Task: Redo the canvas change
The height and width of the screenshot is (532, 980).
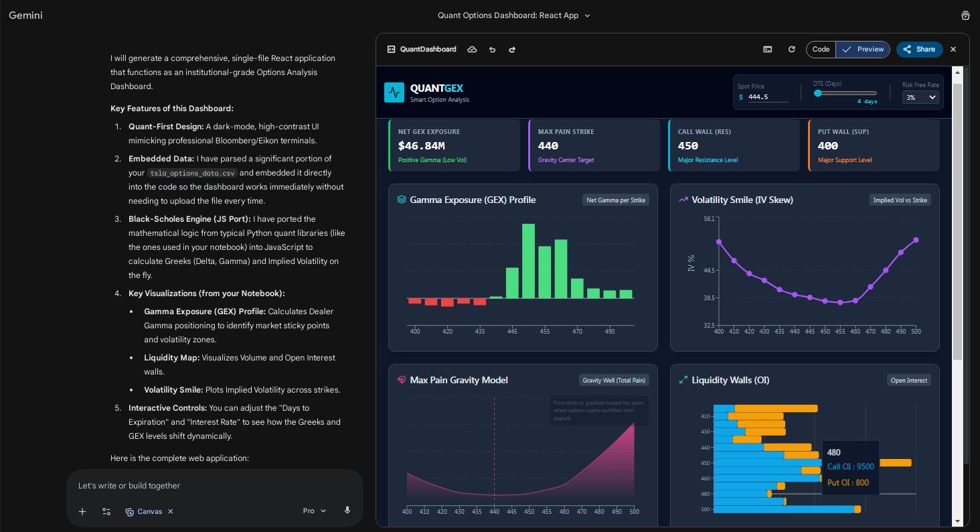Action: pos(512,49)
